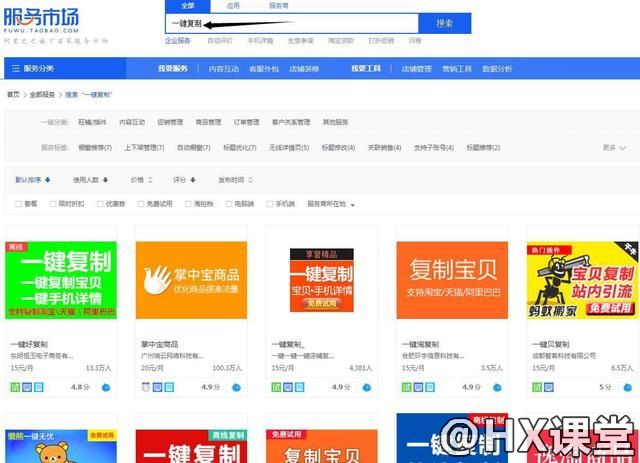Tick the 限时折扣 checkbox
This screenshot has width=640, height=463.
coord(53,204)
